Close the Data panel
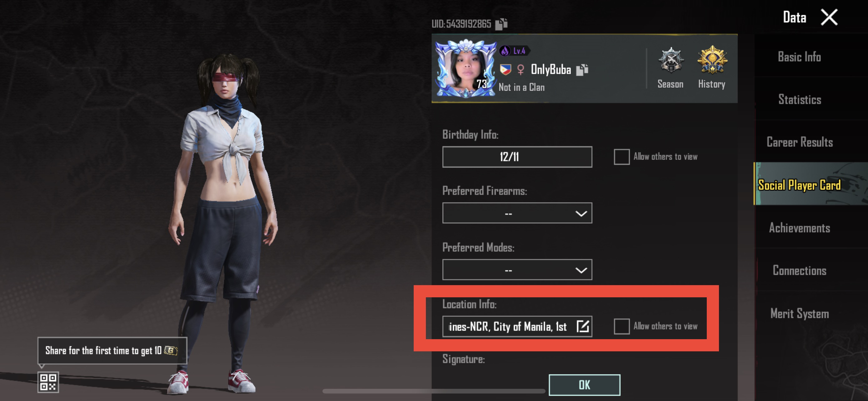This screenshot has height=401, width=868. (829, 17)
